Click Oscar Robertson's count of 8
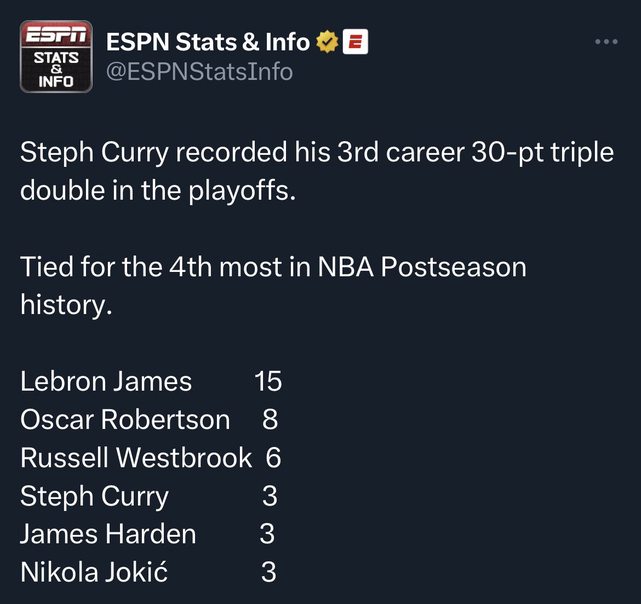641x604 pixels. (270, 420)
